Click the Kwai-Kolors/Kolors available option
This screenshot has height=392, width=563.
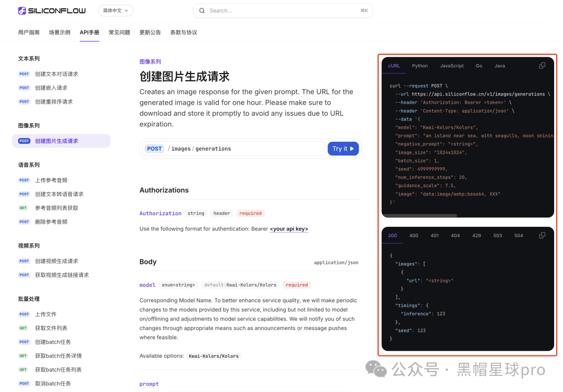click(x=214, y=356)
